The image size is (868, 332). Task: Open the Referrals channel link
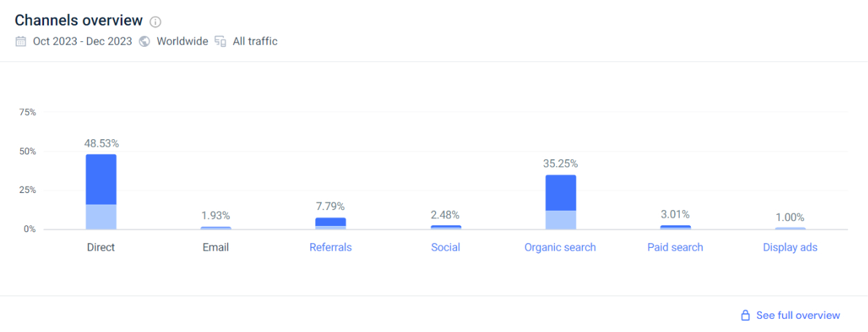click(330, 247)
